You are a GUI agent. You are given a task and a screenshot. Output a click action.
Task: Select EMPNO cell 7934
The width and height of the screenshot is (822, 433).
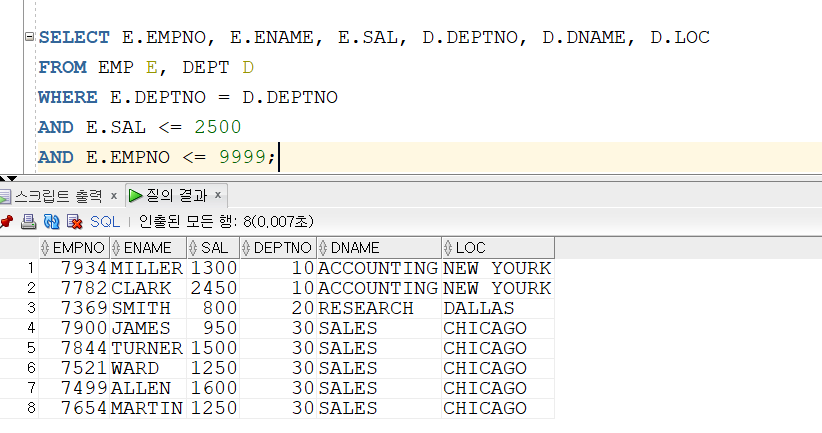[x=74, y=268]
